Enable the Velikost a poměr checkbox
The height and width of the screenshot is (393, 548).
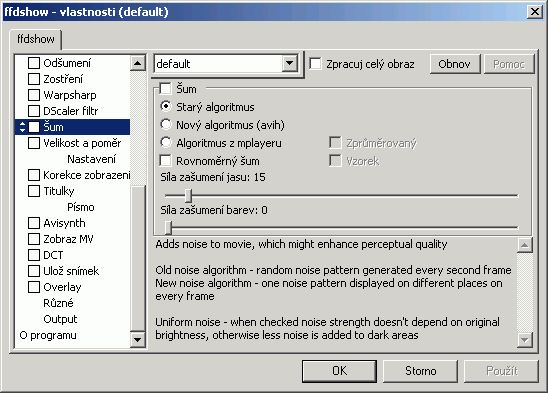(34, 143)
